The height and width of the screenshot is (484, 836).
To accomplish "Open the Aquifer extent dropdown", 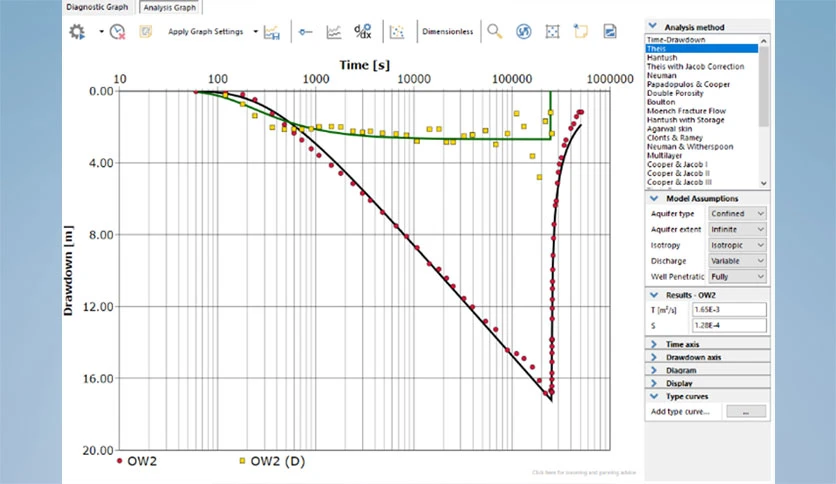I will pos(737,229).
